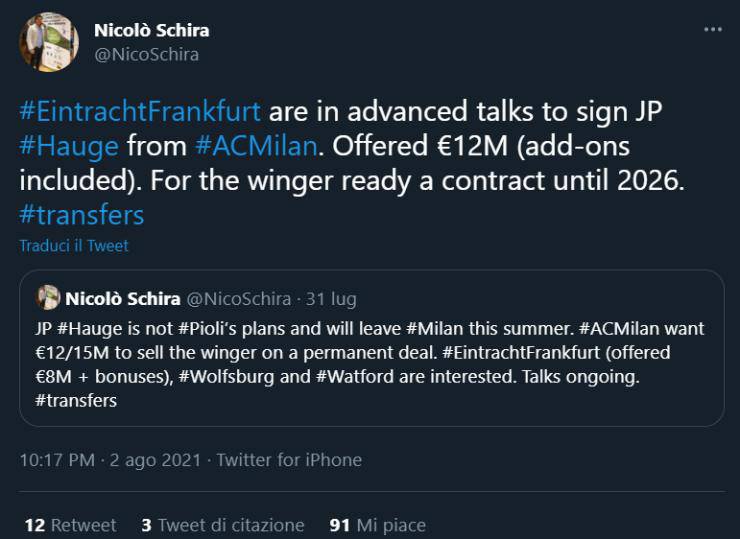Open the #ACMilan hashtag in main tweet
740x539 pixels.
tap(256, 146)
